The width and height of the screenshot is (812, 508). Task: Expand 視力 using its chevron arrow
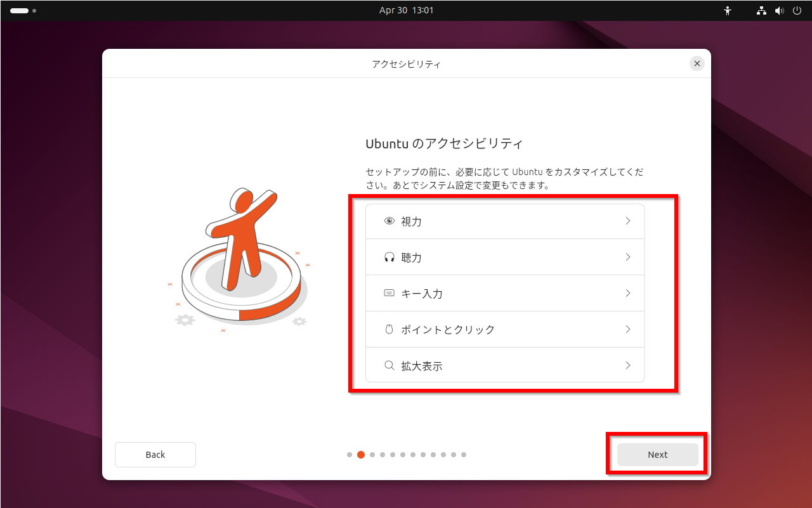tap(628, 221)
